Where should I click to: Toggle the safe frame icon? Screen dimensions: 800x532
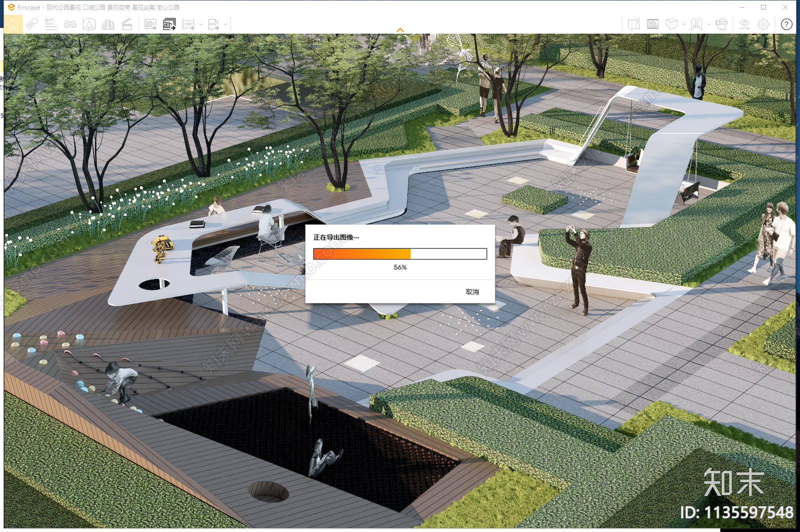coord(652,24)
